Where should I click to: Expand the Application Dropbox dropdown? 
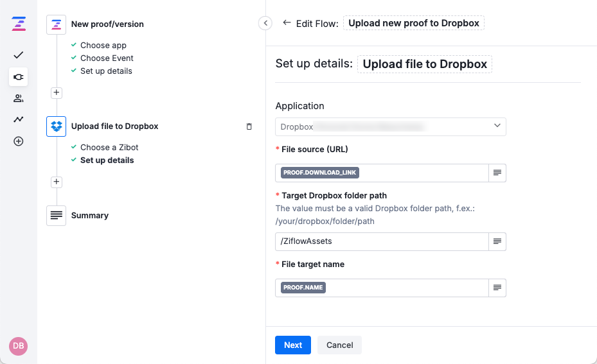(x=391, y=126)
